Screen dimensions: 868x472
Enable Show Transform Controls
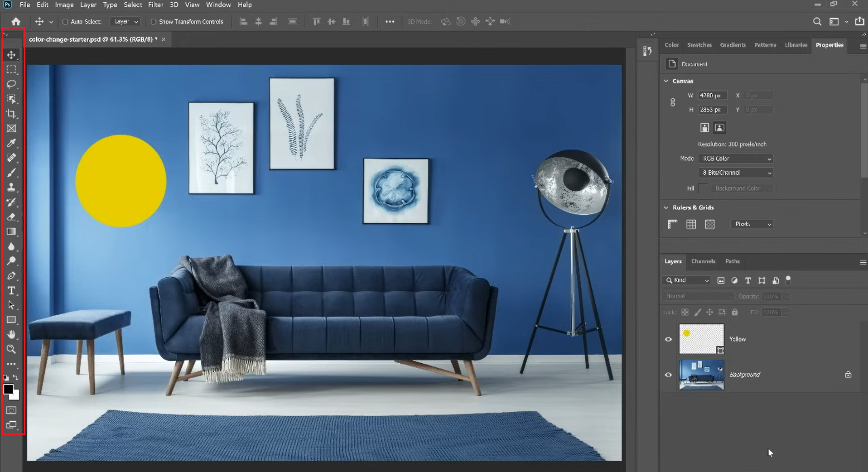[x=154, y=21]
